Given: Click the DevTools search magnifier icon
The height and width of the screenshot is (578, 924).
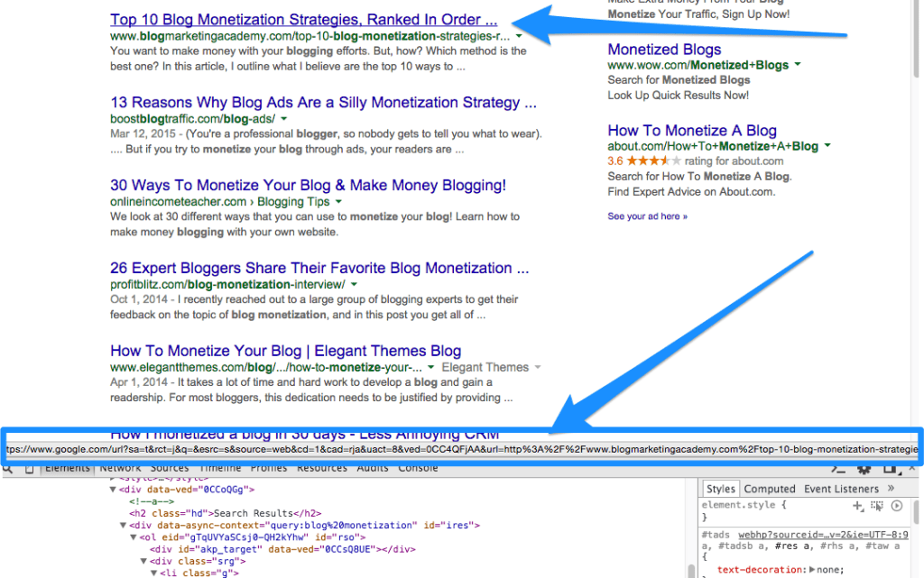Looking at the screenshot, I should point(7,469).
